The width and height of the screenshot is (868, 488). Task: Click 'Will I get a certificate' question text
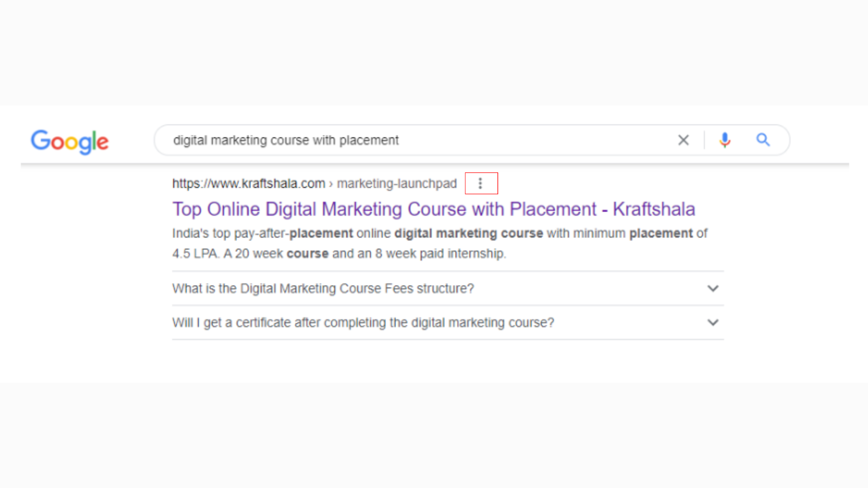[x=363, y=323]
